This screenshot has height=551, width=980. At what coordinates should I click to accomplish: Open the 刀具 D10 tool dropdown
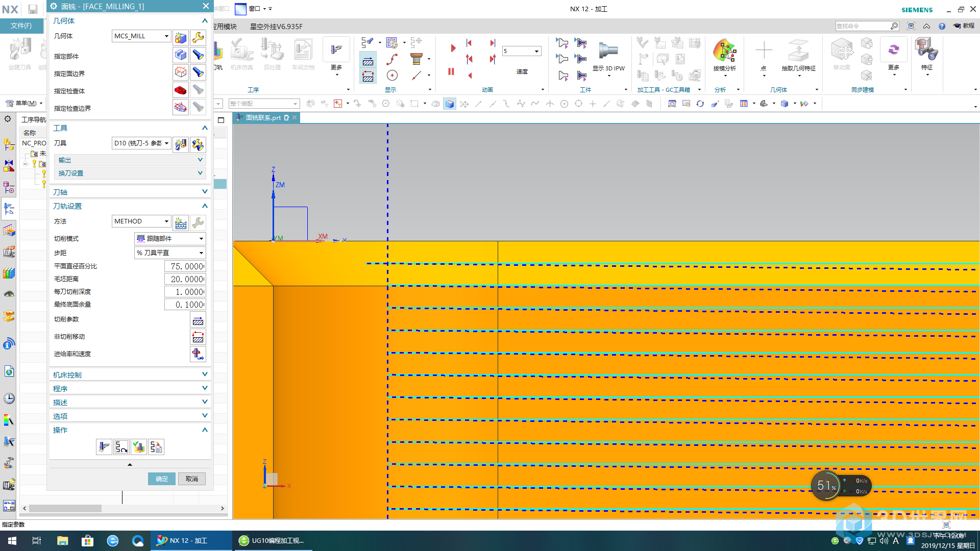141,143
